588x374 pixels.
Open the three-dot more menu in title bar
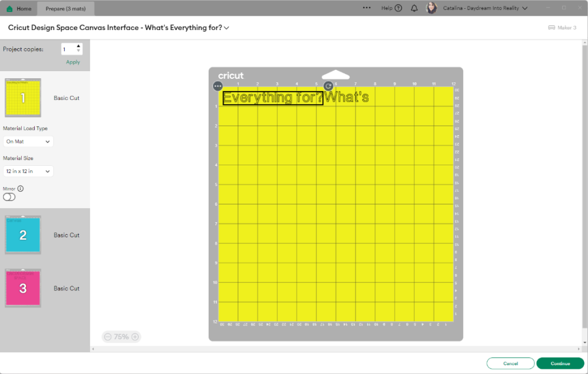click(x=366, y=8)
